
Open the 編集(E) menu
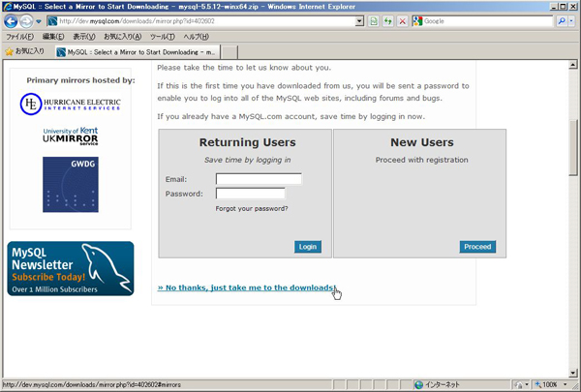[53, 37]
